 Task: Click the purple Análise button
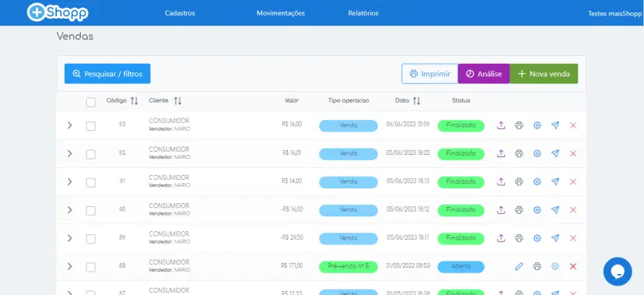point(484,74)
